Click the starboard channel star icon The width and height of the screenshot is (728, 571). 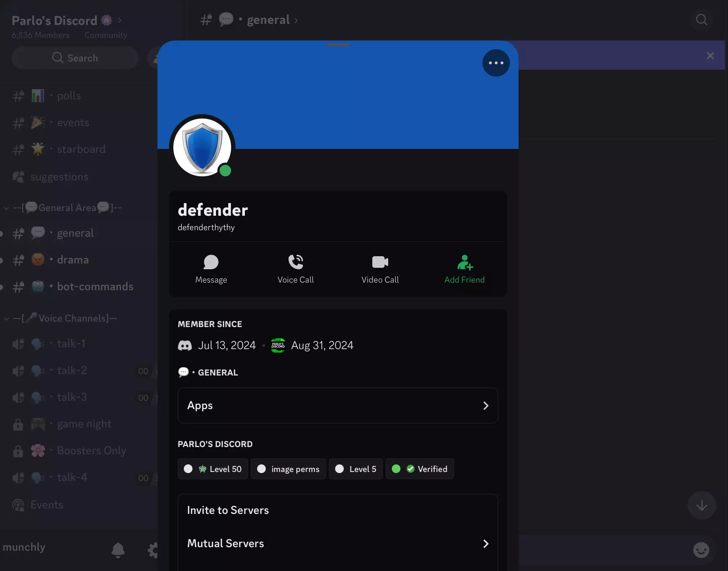[38, 149]
